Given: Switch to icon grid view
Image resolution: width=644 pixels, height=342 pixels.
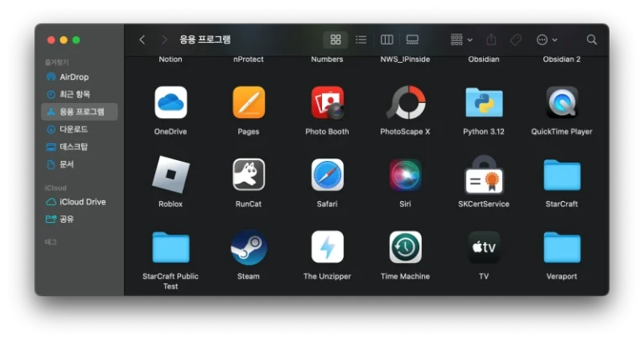Looking at the screenshot, I should coord(335,39).
